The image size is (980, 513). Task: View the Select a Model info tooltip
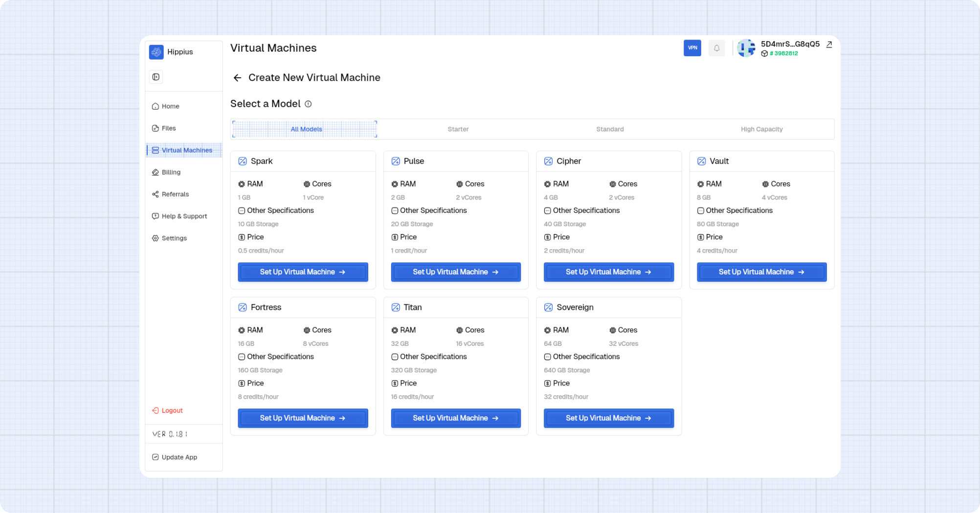(x=308, y=104)
